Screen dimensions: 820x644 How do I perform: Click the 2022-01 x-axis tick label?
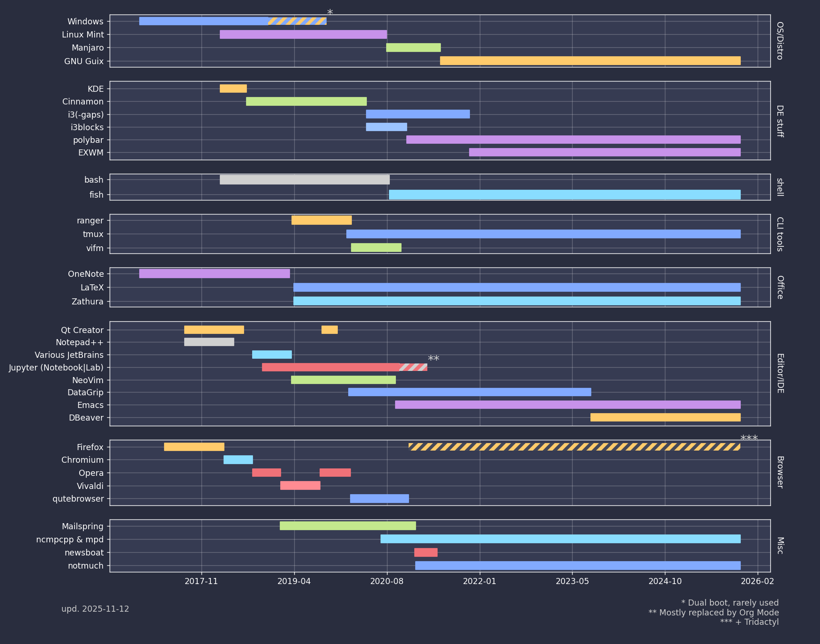tap(479, 581)
